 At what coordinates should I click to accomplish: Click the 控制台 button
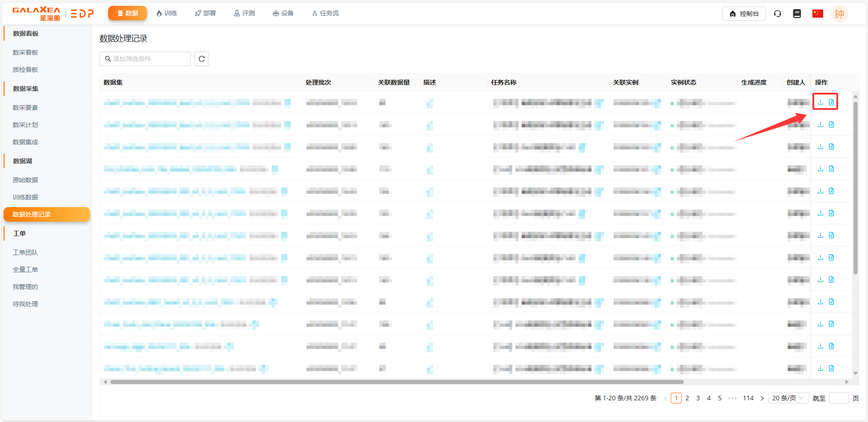[x=744, y=14]
